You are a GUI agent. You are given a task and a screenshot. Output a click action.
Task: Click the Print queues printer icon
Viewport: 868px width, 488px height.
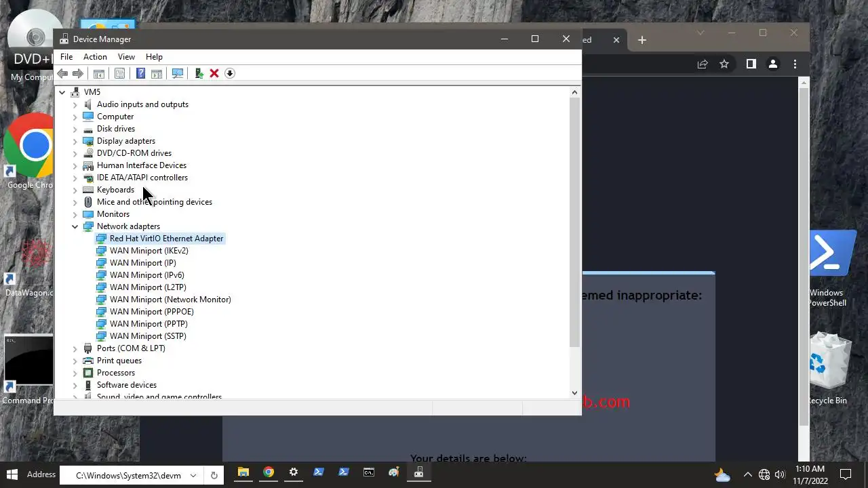(x=88, y=361)
